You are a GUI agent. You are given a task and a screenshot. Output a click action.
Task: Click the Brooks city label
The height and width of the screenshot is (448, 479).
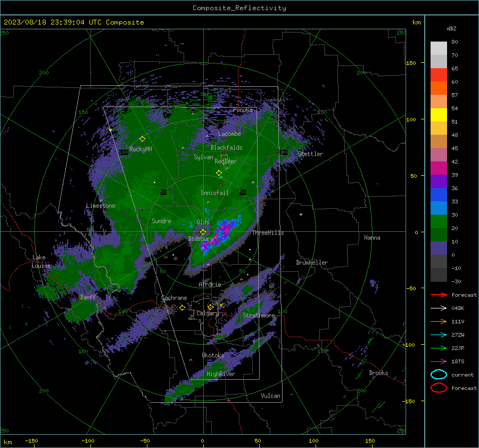[x=378, y=373]
